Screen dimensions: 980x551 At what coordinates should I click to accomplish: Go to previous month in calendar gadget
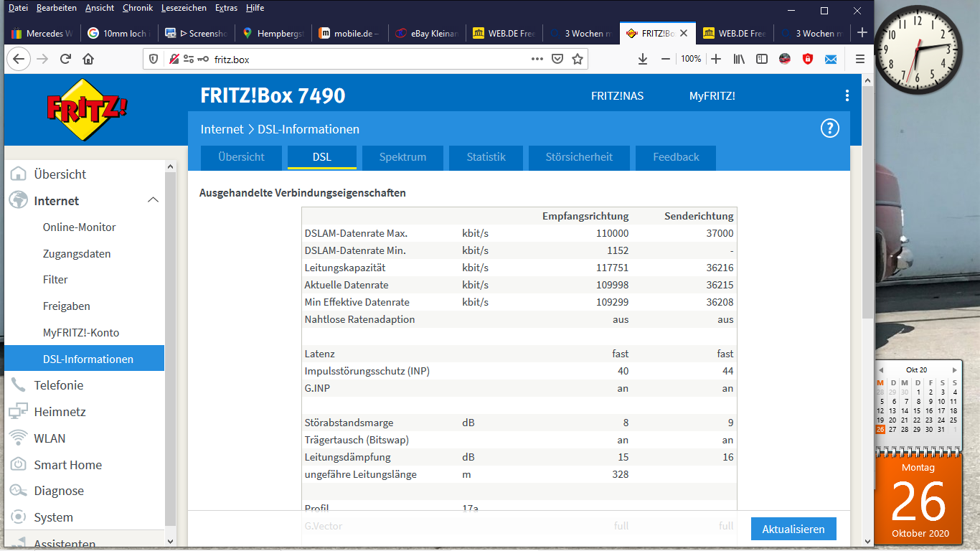pos(881,370)
